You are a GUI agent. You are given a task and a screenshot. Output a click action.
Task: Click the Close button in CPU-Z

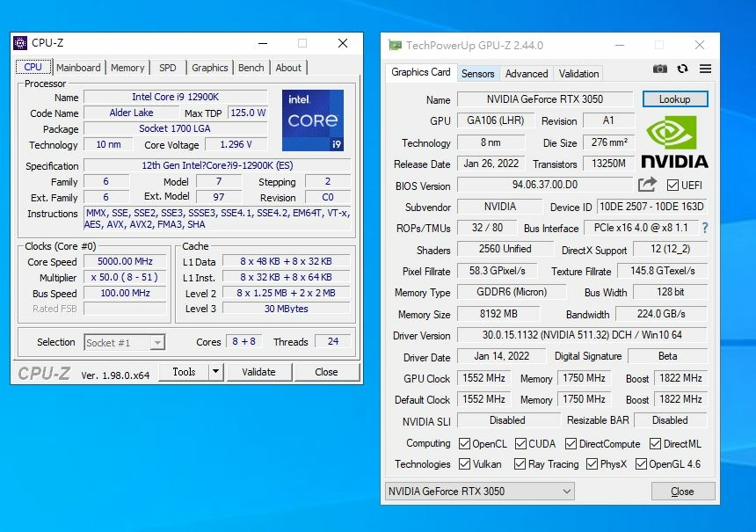point(326,372)
